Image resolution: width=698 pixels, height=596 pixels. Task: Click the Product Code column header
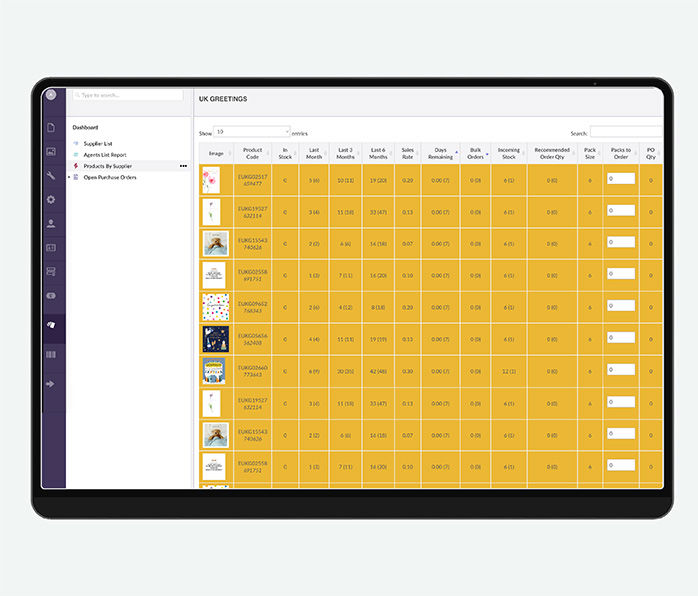point(252,153)
